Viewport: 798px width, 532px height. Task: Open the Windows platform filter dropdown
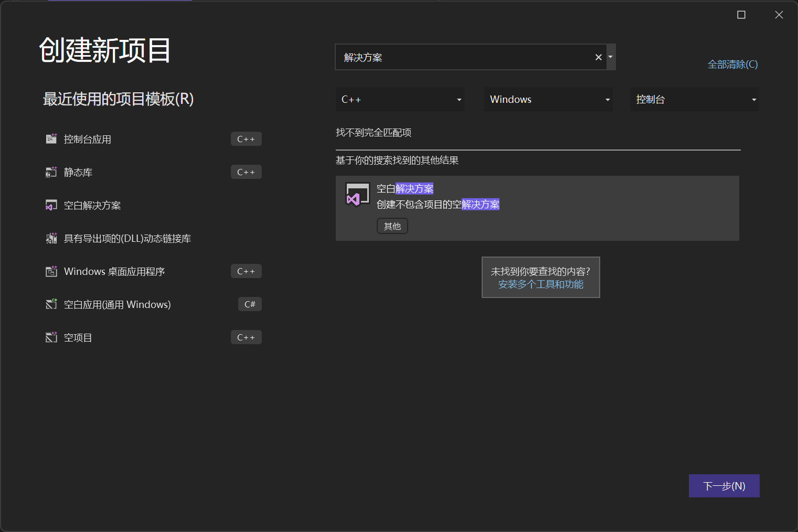click(x=548, y=99)
